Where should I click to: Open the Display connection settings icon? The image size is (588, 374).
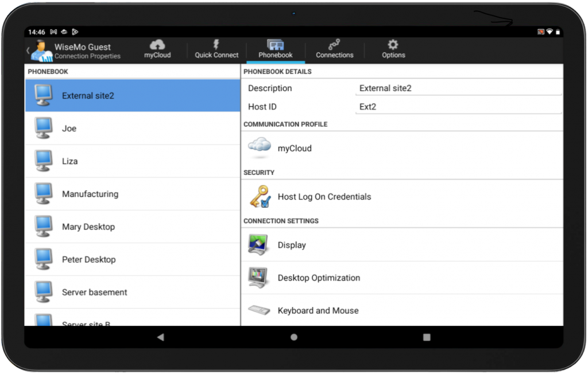click(259, 244)
